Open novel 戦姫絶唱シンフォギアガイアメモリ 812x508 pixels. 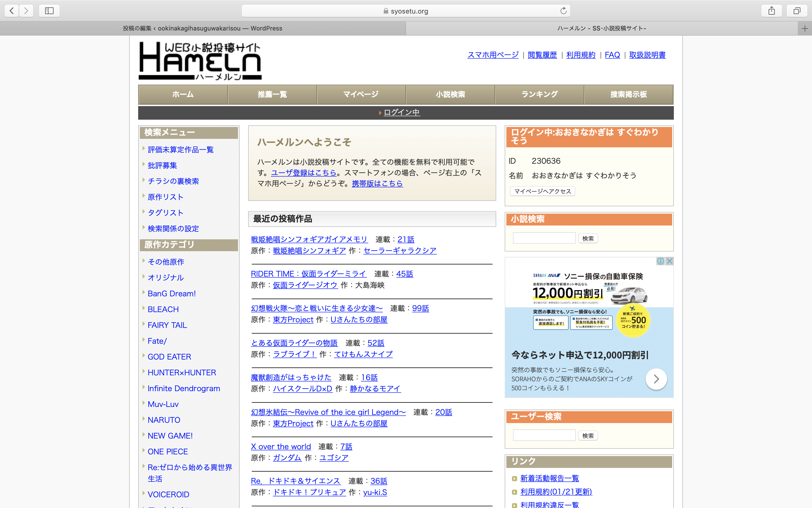pyautogui.click(x=309, y=240)
